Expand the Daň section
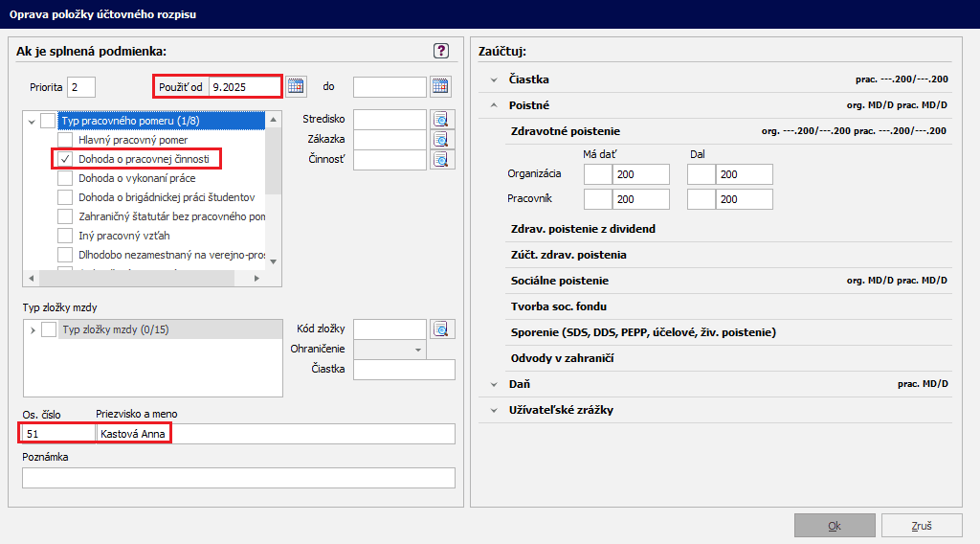 coord(495,384)
